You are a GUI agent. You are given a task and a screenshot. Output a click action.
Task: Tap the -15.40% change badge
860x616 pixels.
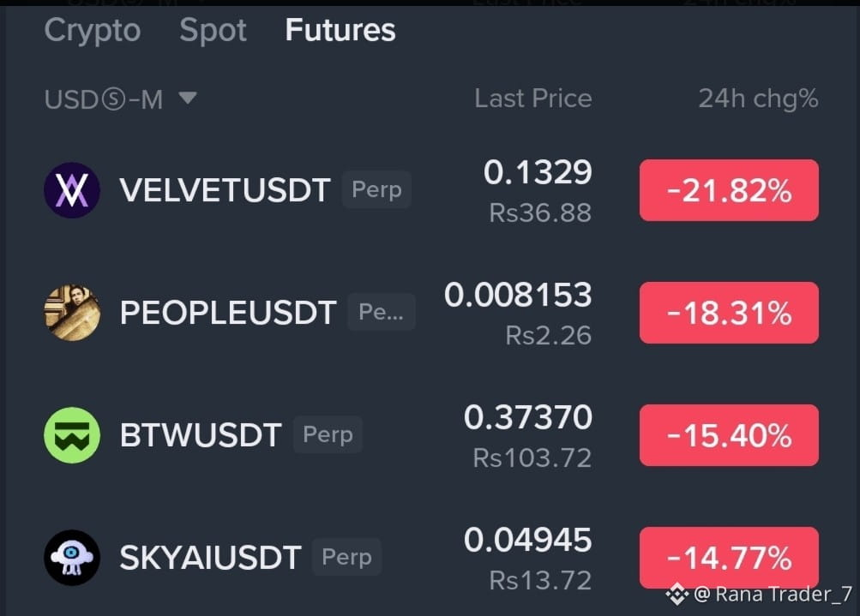coord(729,435)
